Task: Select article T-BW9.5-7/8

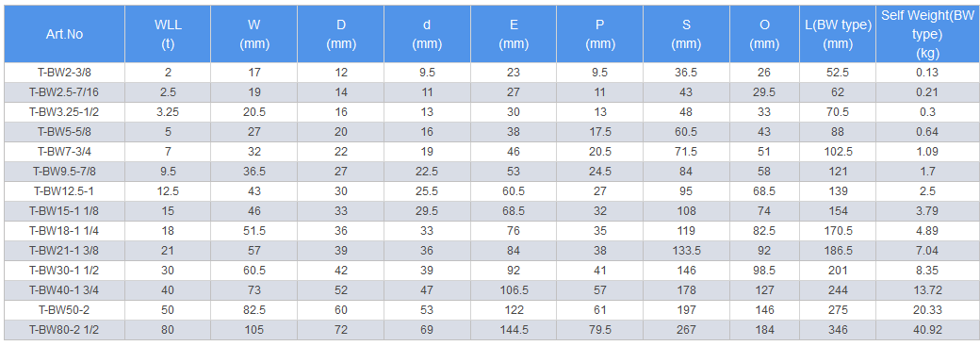Action: click(x=64, y=172)
